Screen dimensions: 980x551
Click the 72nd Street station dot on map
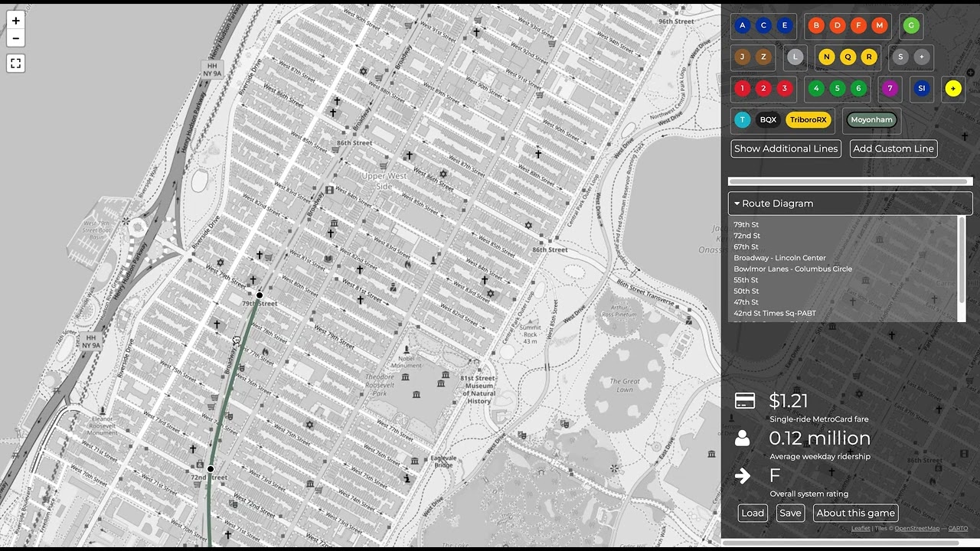point(211,469)
